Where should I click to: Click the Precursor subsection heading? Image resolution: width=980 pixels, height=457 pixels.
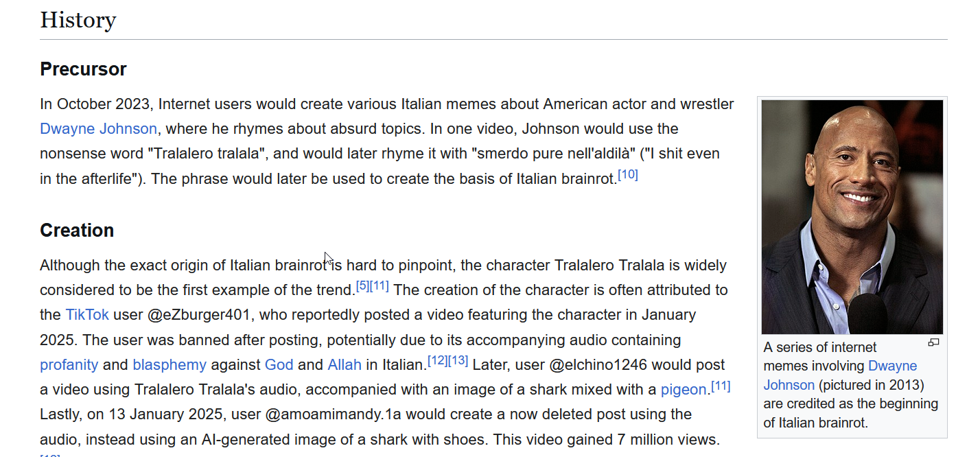pos(83,69)
